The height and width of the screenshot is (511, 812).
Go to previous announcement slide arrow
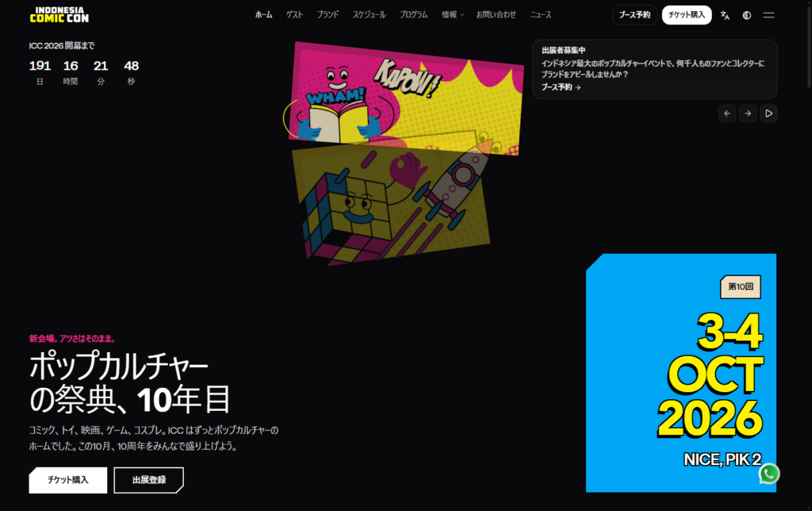point(727,113)
